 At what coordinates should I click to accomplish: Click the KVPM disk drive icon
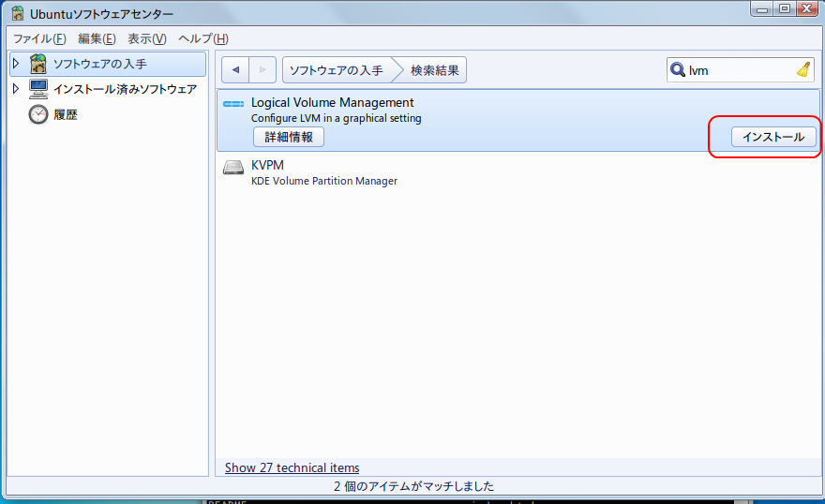click(233, 168)
